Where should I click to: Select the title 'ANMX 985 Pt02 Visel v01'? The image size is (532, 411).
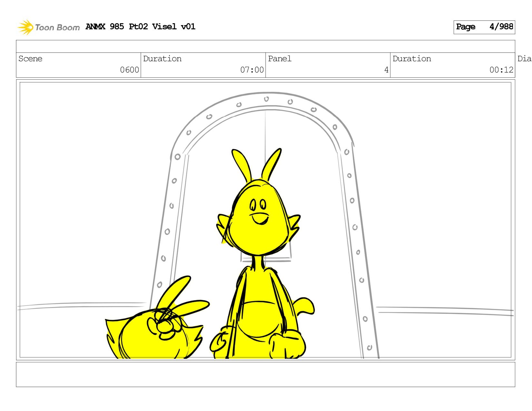[x=141, y=26]
